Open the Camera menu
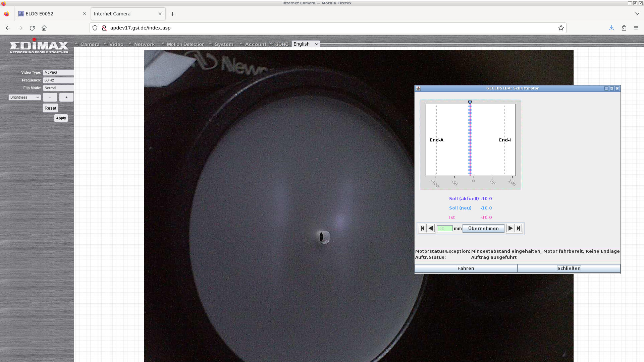644x362 pixels. tap(90, 44)
